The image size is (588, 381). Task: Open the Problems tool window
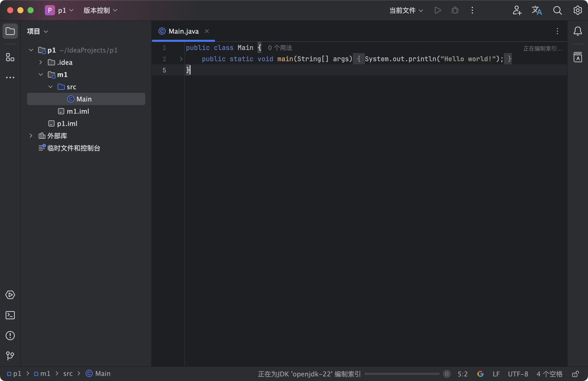(x=10, y=336)
